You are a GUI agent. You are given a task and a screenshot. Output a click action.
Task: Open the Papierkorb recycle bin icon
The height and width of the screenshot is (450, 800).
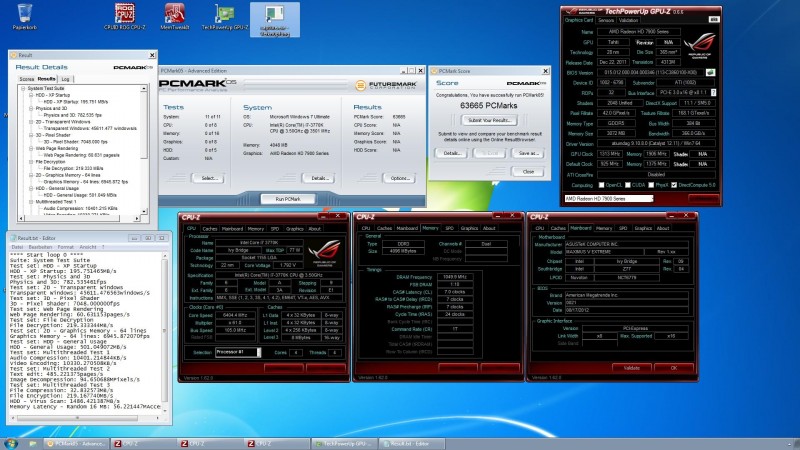(x=24, y=17)
